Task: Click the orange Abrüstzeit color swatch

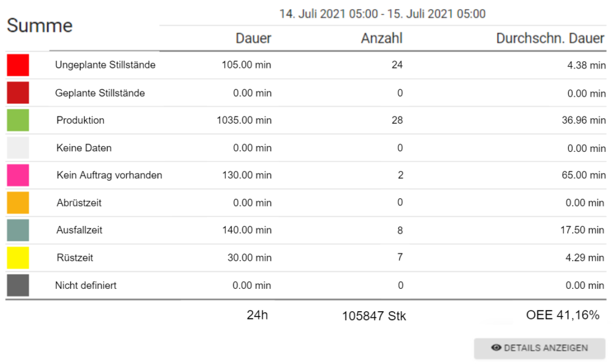Action: pyautogui.click(x=18, y=202)
